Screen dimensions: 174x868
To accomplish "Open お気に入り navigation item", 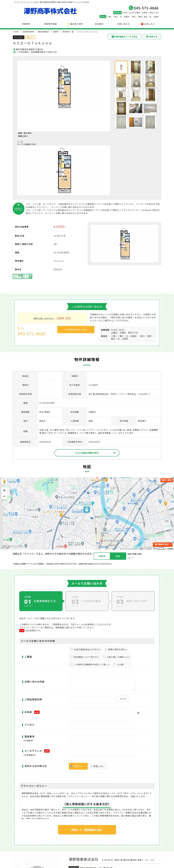I will click(x=148, y=24).
